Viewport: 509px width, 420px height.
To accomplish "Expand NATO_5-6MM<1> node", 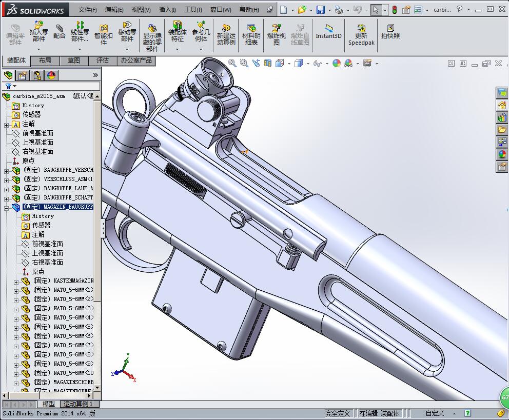I will point(16,291).
